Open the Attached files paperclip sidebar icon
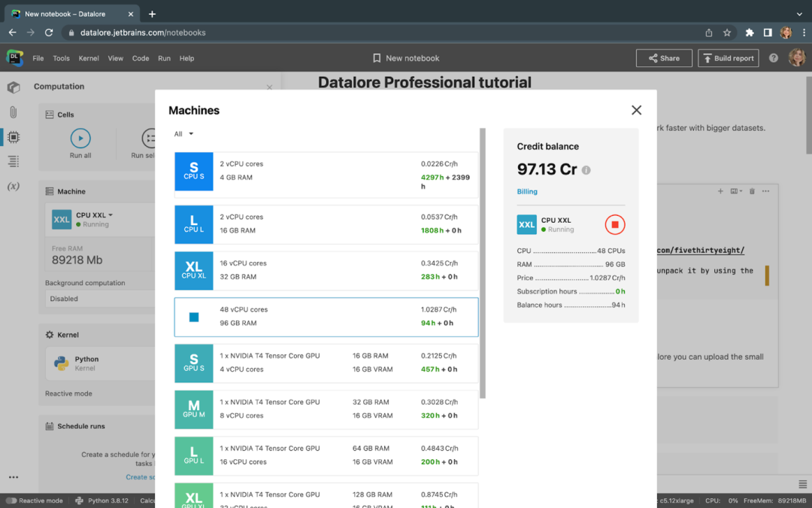This screenshot has width=812, height=508. pos(14,112)
